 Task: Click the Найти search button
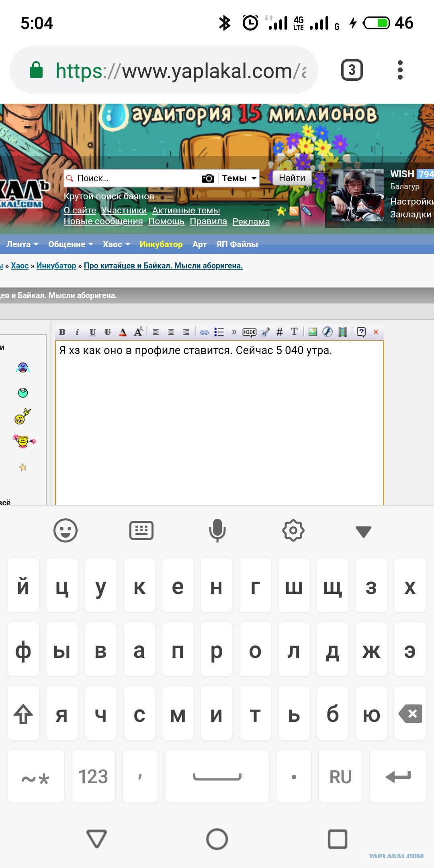[292, 178]
